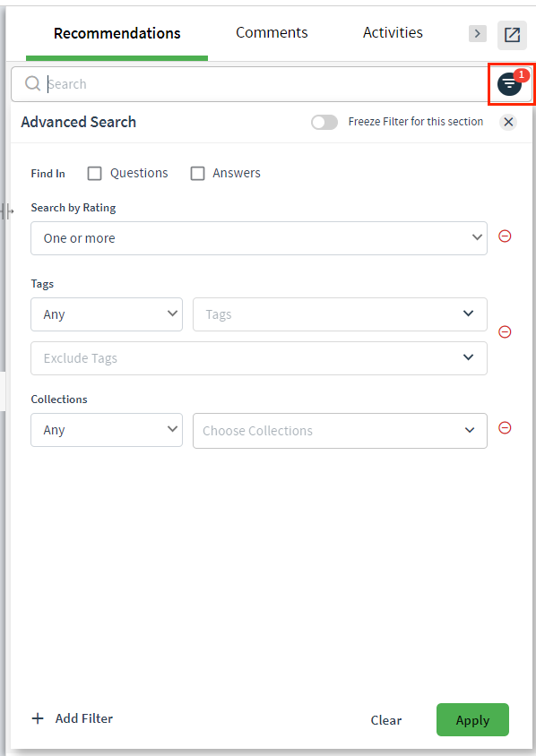Image resolution: width=536 pixels, height=756 pixels.
Task: Click the tabs scroll right arrow
Action: click(478, 33)
